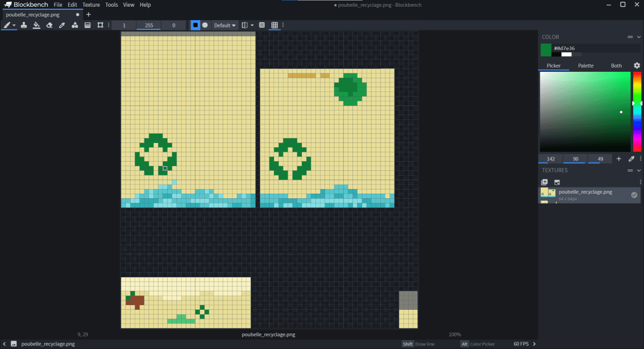Select the Color Picker eyedropper tool in toolbar
The image size is (644, 349).
click(62, 25)
